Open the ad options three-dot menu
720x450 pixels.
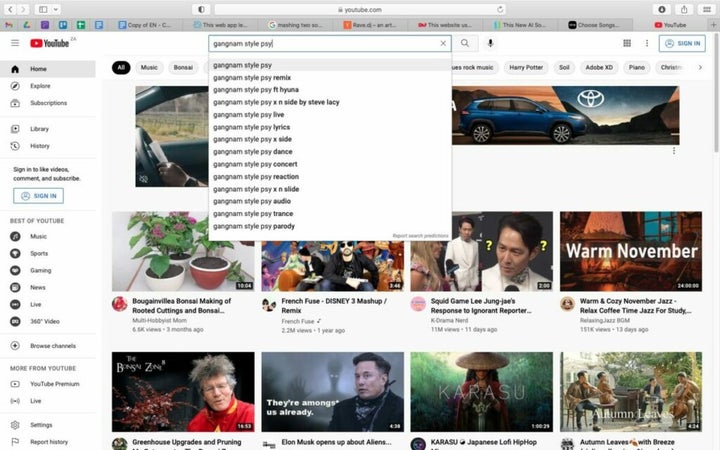coord(674,151)
